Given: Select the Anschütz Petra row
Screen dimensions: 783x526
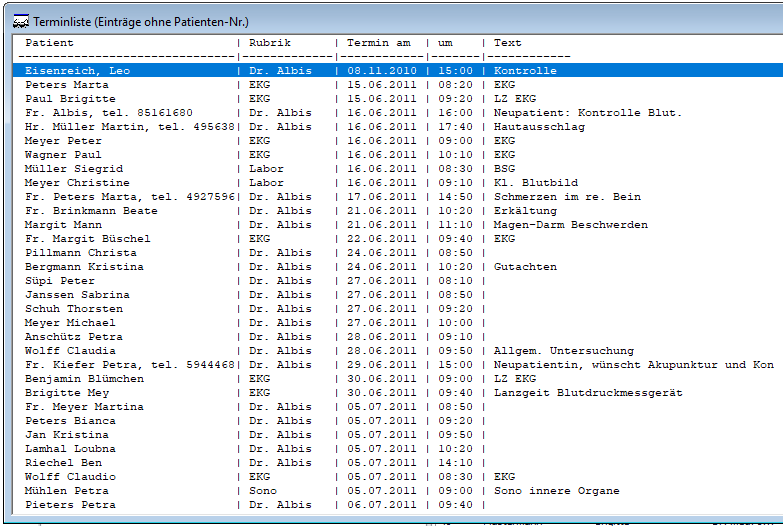Looking at the screenshot, I should (x=397, y=336).
